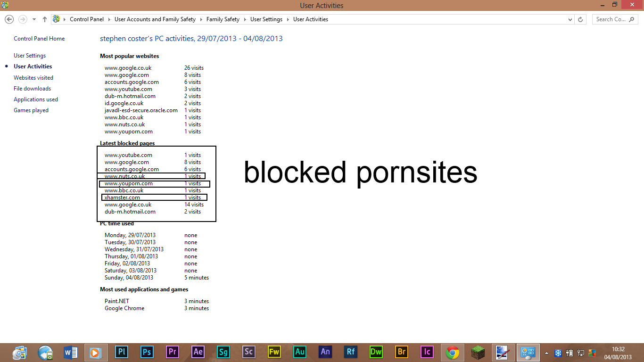Launch Adobe Prelude from the taskbar
Image resolution: width=644 pixels, height=362 pixels.
(x=122, y=352)
